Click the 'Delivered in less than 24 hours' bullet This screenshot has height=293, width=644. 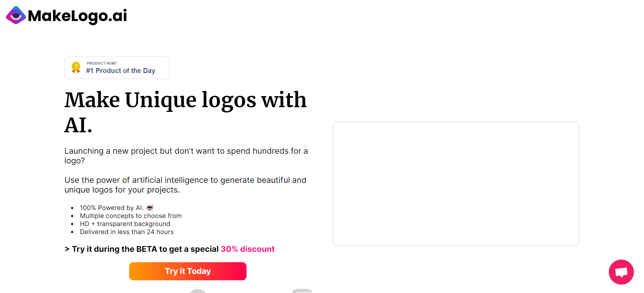pos(127,232)
